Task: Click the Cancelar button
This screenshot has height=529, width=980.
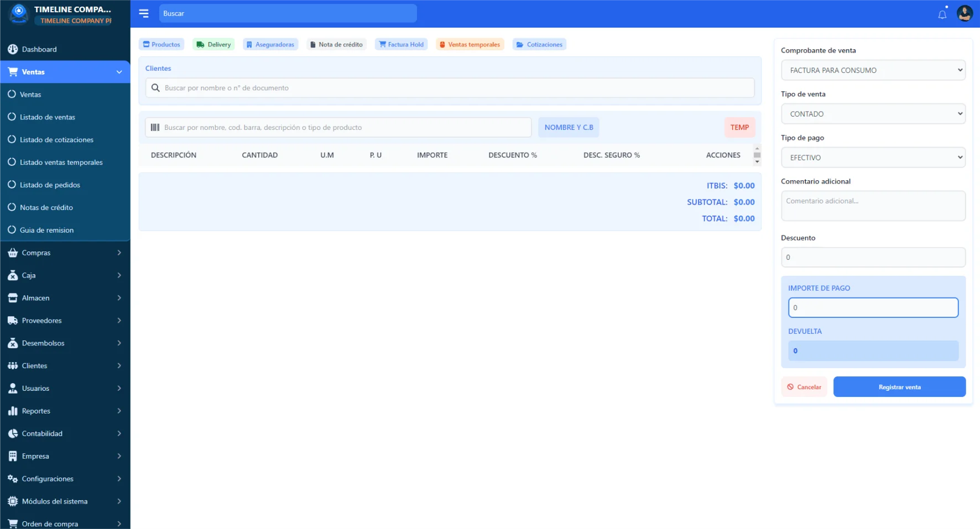Action: point(804,387)
